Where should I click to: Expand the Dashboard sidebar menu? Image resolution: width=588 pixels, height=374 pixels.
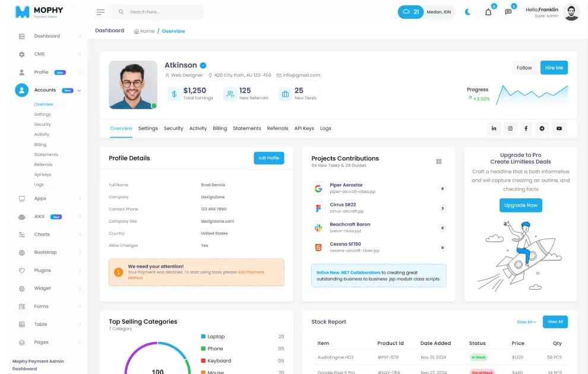pyautogui.click(x=50, y=36)
